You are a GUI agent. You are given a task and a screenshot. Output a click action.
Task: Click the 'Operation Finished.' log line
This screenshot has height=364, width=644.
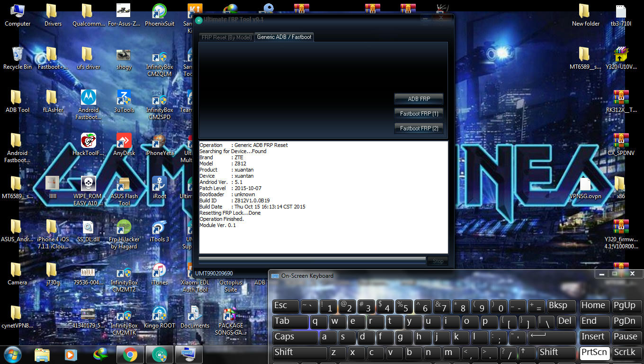[222, 219]
